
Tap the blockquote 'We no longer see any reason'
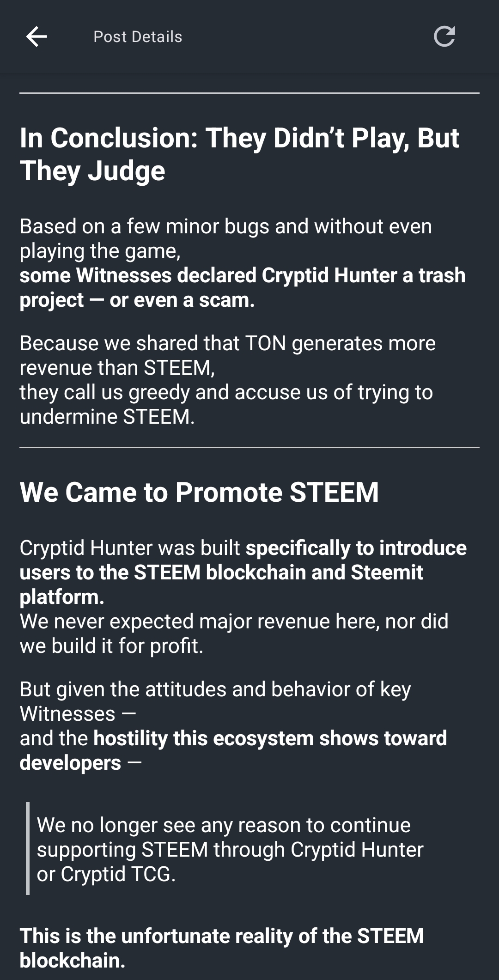pos(230,849)
